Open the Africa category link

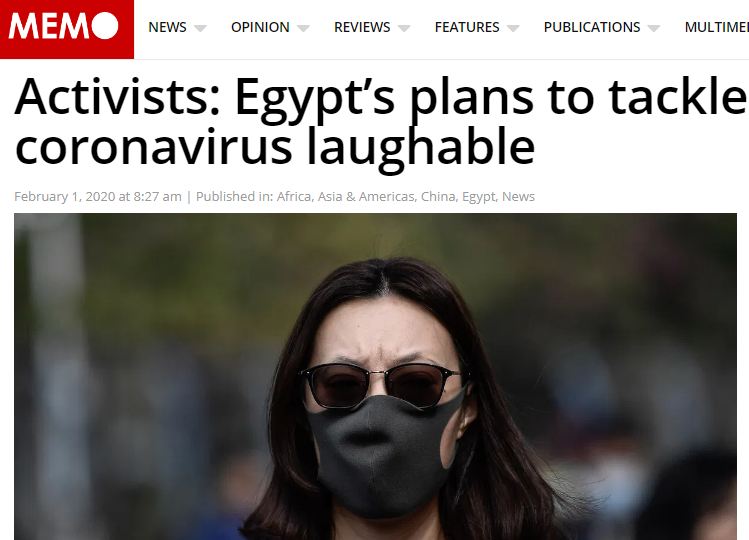coord(294,196)
